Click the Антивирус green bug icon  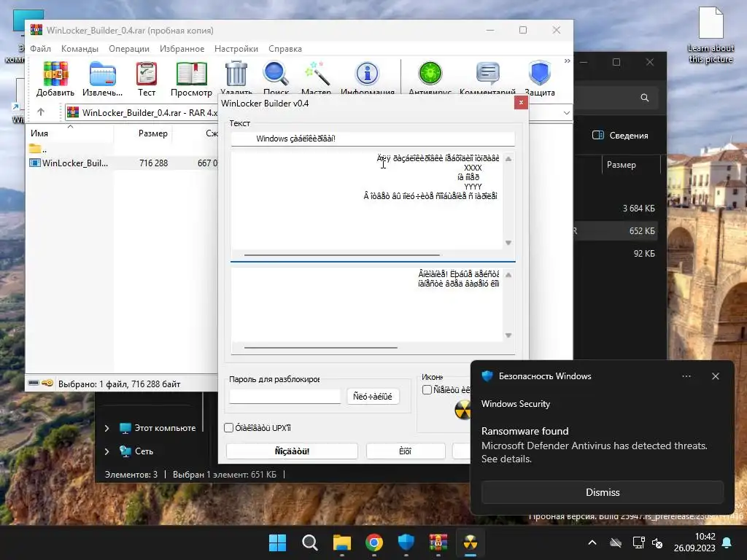click(430, 74)
